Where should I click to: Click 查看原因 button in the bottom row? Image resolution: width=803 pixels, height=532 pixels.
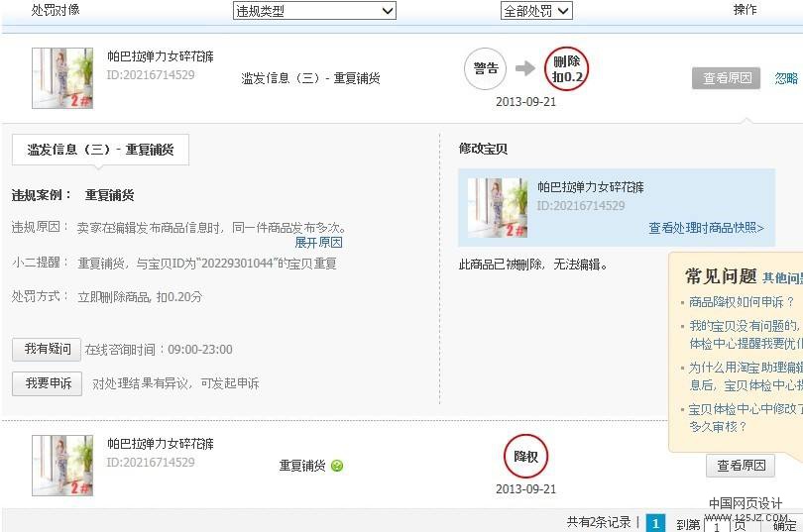(741, 466)
